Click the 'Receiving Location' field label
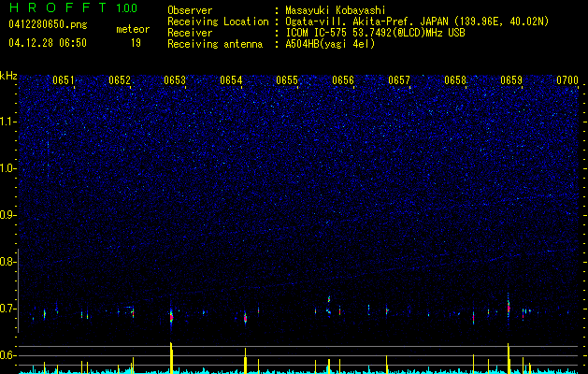 (x=218, y=22)
